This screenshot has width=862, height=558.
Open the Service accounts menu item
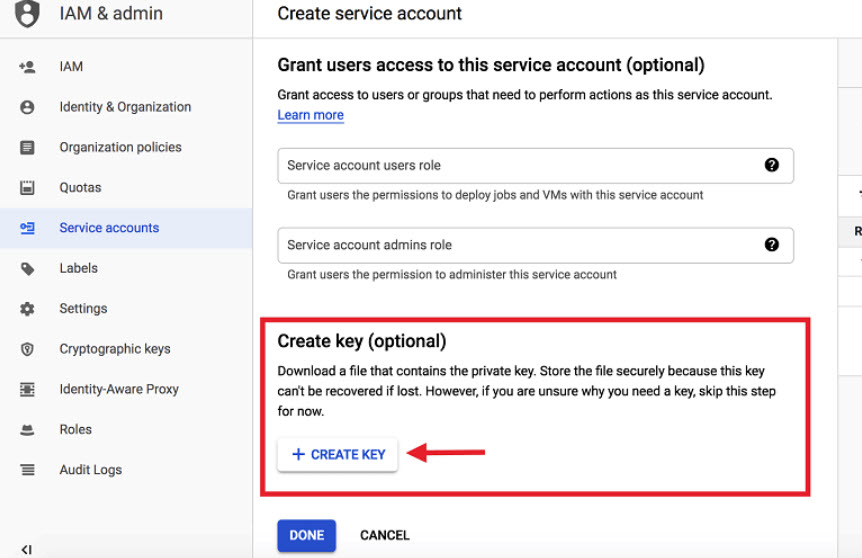[x=109, y=228]
